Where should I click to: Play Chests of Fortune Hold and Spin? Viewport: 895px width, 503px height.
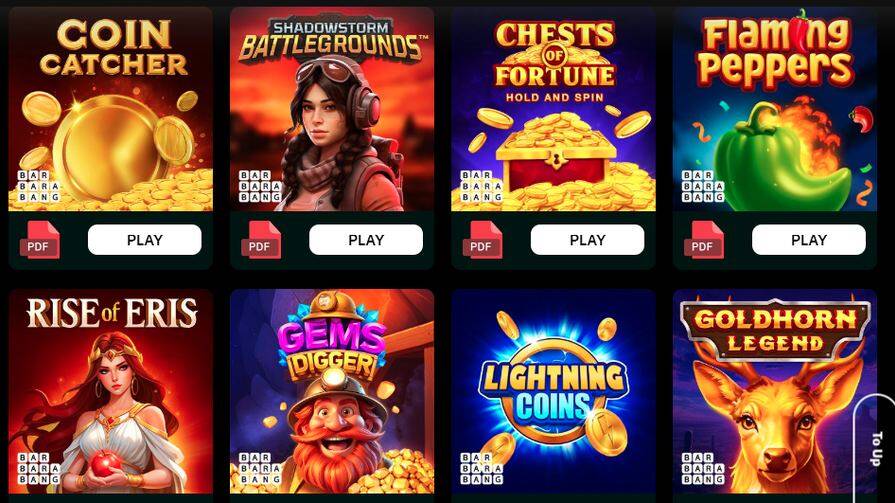(587, 240)
